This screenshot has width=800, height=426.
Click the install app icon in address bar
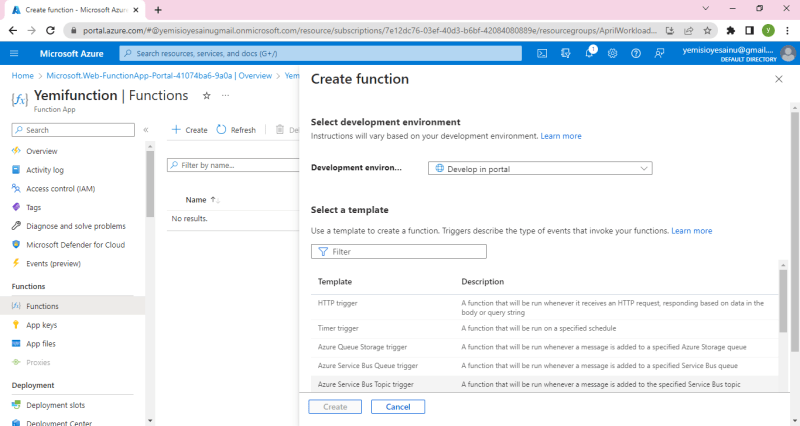pos(669,31)
